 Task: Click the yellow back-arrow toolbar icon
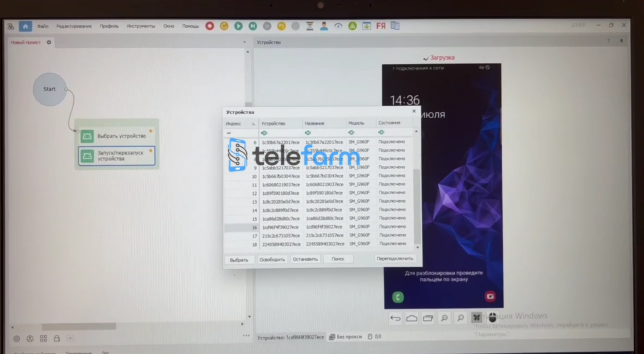coord(281,26)
